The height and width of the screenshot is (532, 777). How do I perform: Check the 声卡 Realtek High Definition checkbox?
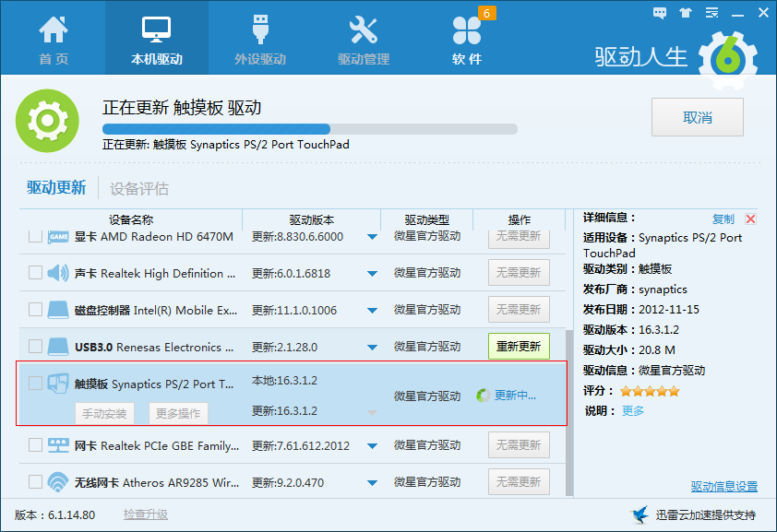coord(35,273)
